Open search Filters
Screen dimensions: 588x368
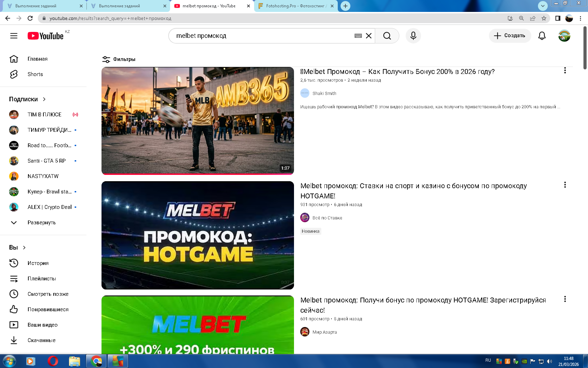[119, 59]
